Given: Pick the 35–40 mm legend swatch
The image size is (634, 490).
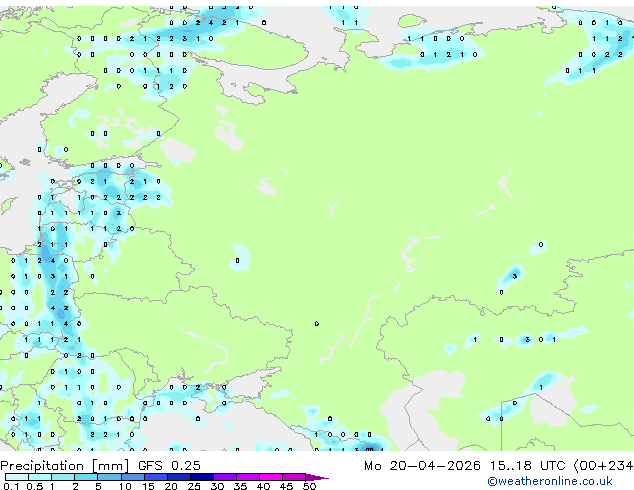Looking at the screenshot, I should [x=247, y=477].
